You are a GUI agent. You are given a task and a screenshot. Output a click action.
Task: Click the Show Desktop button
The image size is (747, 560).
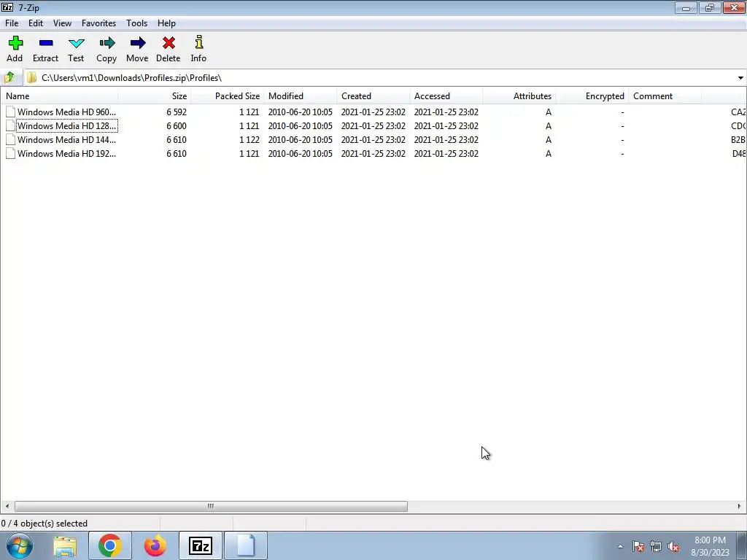pyautogui.click(x=742, y=545)
